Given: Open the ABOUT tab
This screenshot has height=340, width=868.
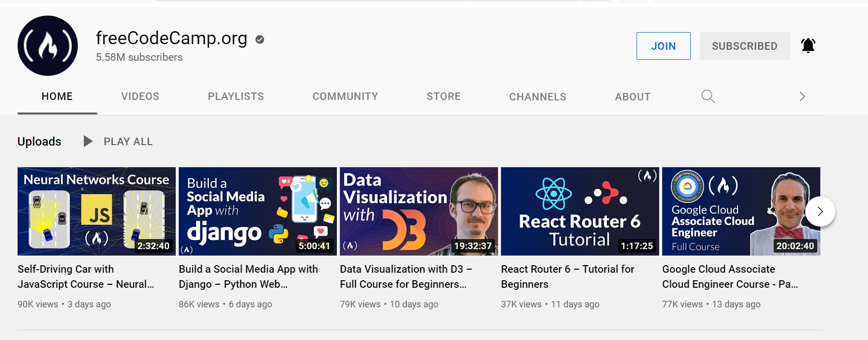Looking at the screenshot, I should coord(633,97).
